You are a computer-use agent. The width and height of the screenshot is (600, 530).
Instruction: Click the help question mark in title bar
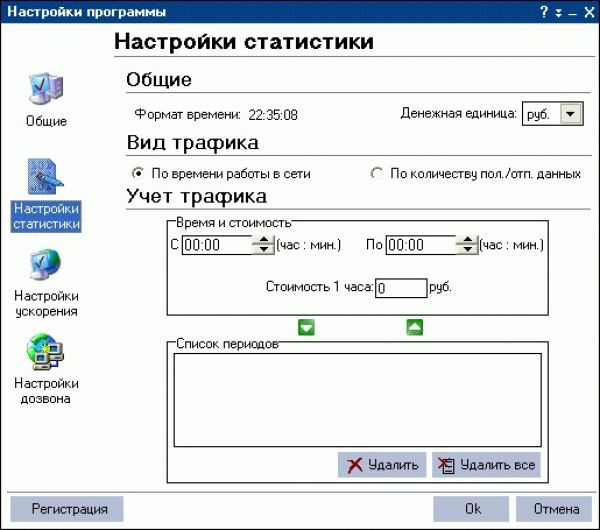[x=544, y=12]
